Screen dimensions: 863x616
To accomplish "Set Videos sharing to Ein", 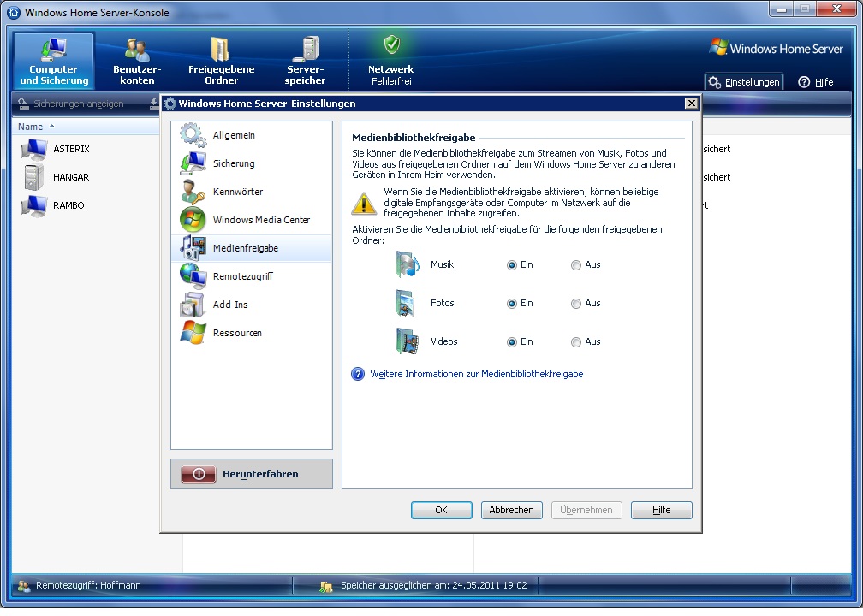I will point(512,342).
